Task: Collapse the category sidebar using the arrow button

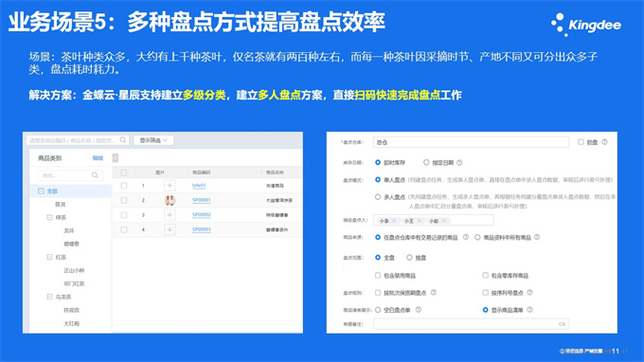Action: (116, 158)
